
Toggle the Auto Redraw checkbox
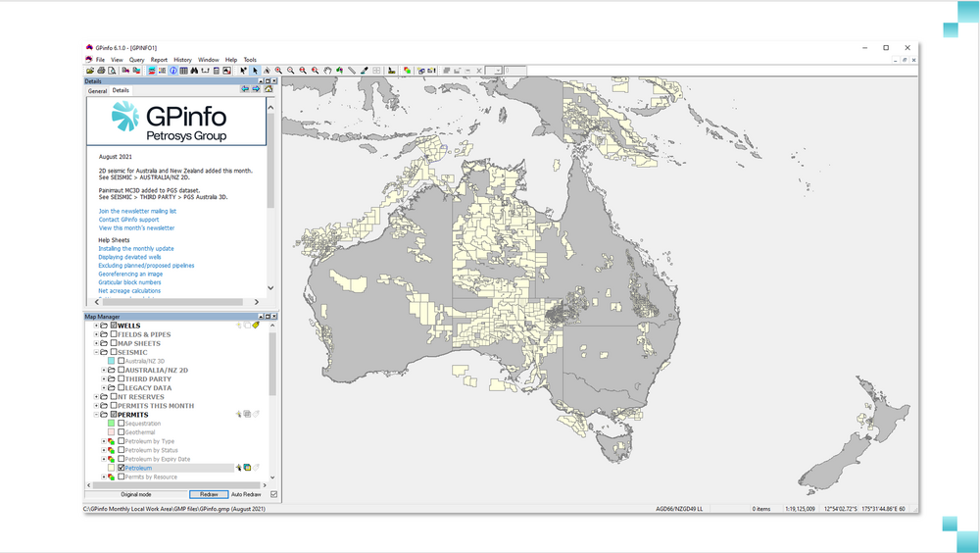(x=273, y=494)
